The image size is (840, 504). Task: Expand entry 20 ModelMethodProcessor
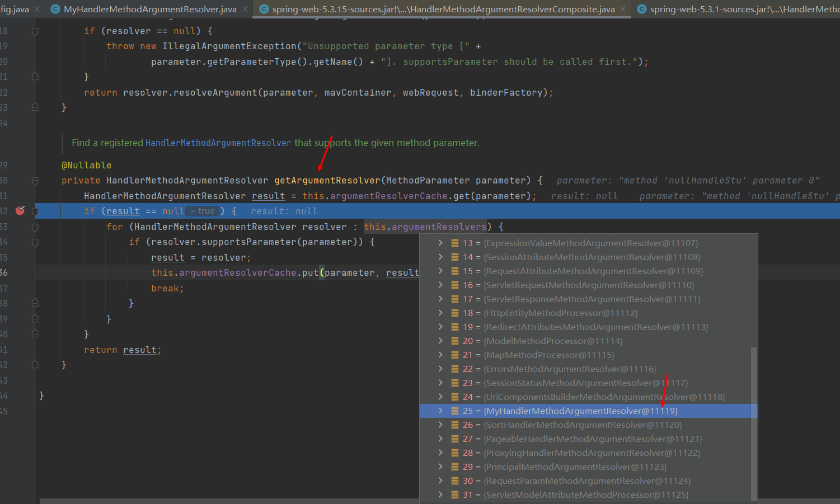tap(440, 341)
